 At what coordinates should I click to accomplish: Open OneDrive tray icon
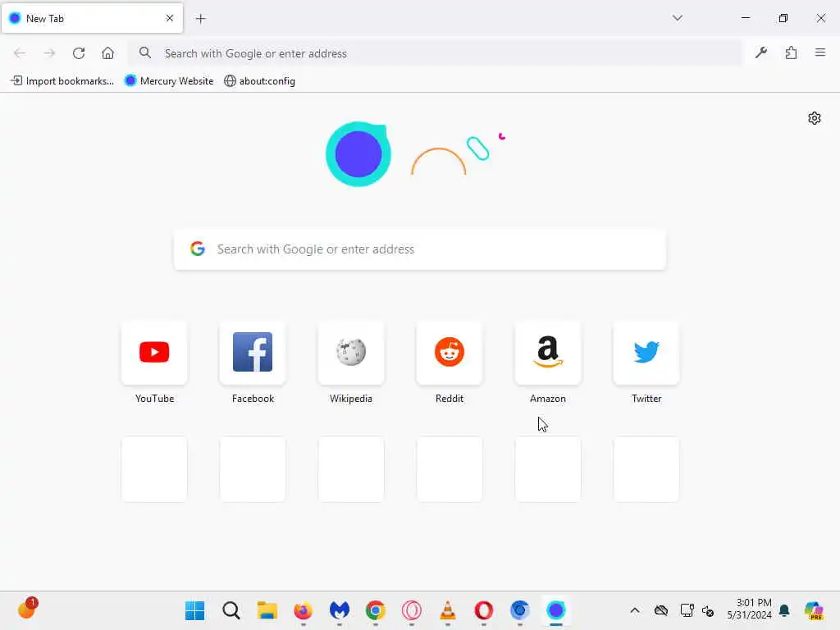tap(661, 610)
